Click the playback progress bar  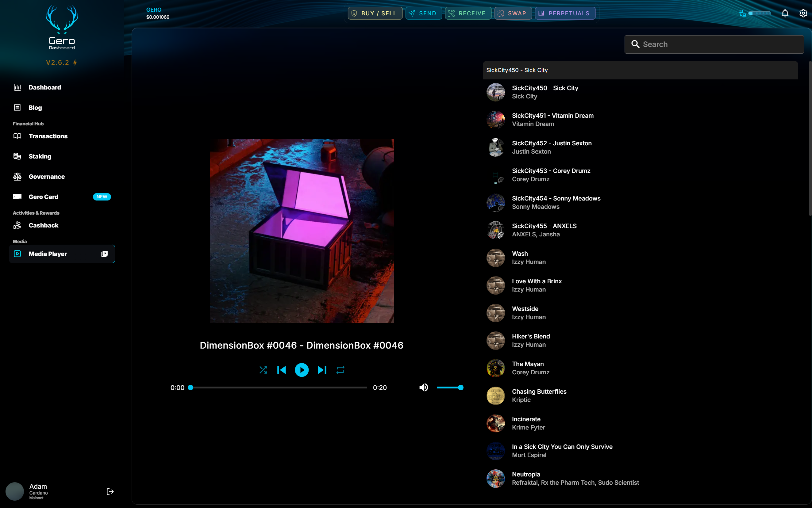click(279, 388)
